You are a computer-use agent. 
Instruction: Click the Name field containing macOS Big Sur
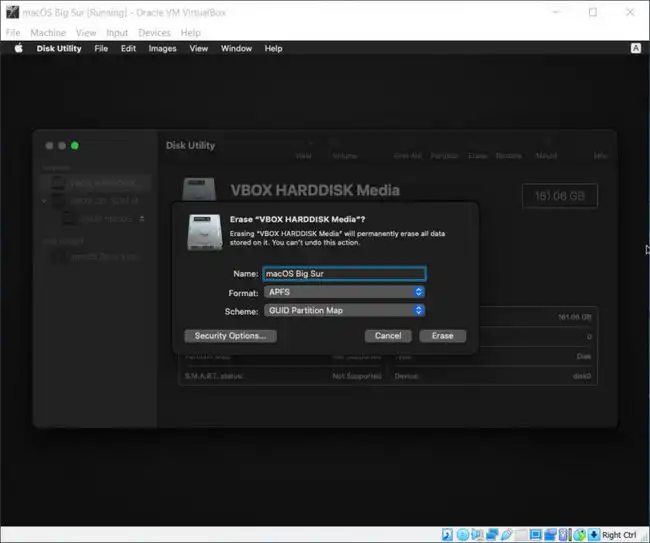(344, 273)
